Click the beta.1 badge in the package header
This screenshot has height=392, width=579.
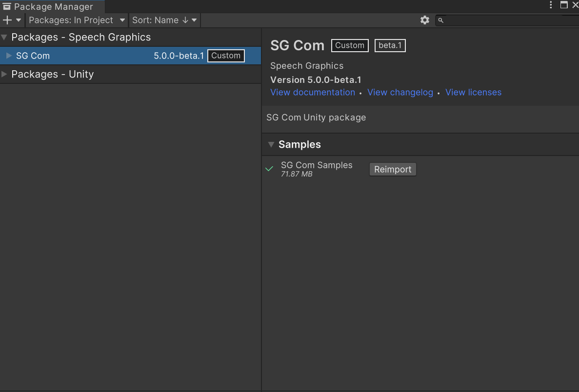[390, 45]
